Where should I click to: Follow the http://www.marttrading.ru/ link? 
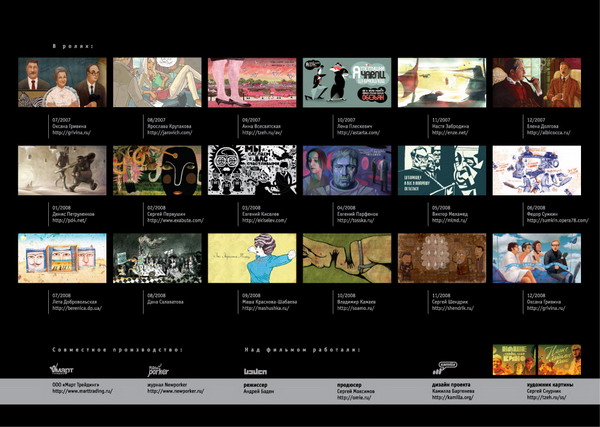[x=83, y=391]
